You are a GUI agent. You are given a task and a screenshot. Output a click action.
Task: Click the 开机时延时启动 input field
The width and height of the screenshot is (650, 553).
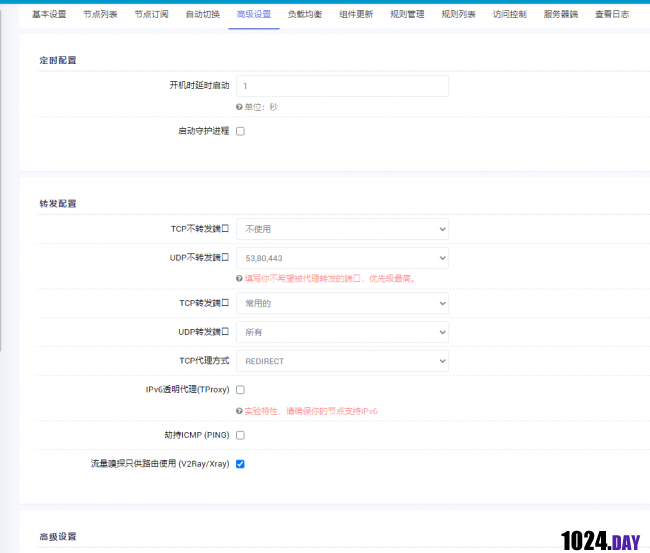[x=342, y=86]
